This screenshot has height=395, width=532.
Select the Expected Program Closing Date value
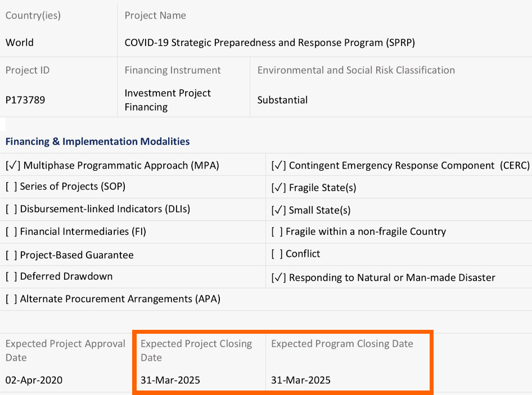click(300, 380)
